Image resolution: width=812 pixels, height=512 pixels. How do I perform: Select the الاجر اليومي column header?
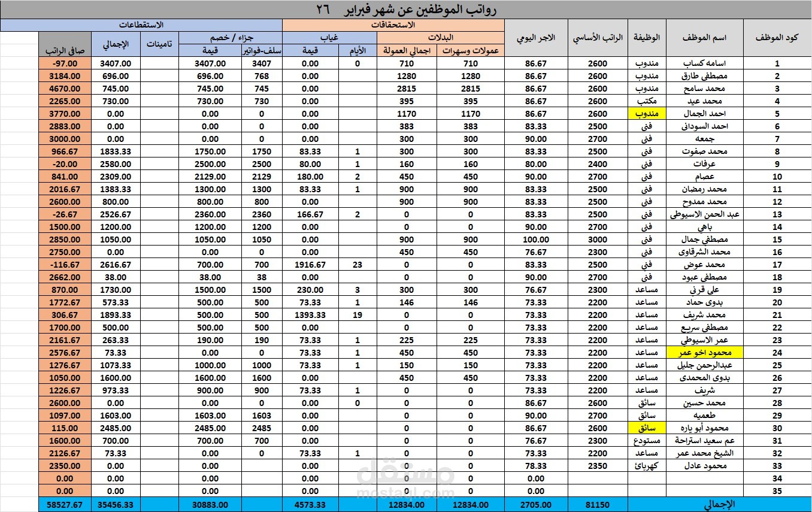tap(536, 38)
